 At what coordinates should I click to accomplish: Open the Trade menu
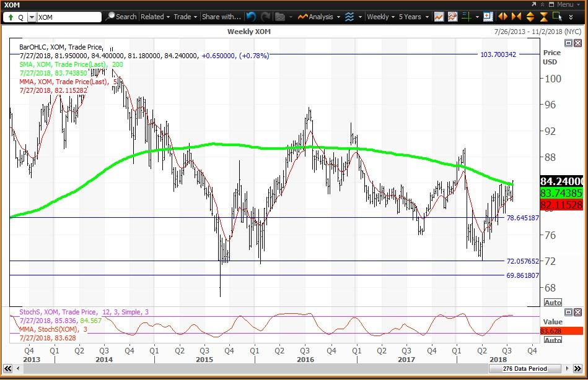(185, 17)
